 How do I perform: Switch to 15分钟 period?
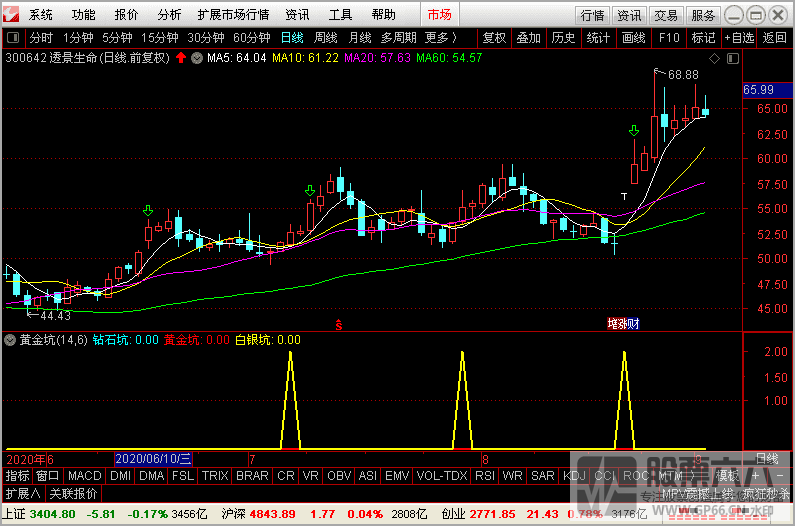(160, 38)
